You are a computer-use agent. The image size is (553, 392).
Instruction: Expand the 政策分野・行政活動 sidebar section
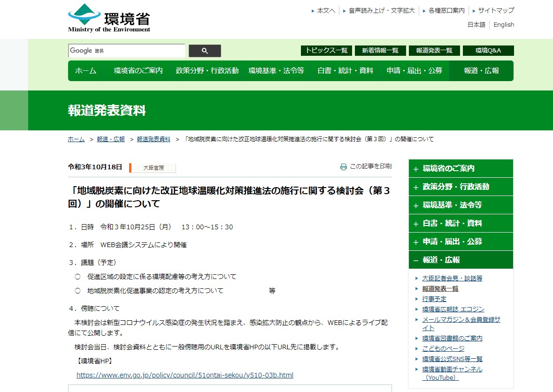(461, 187)
